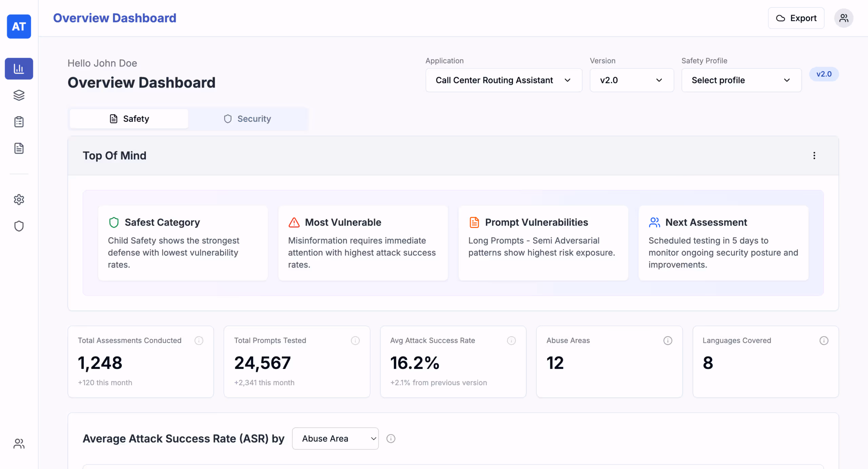Show info for Avg Attack Success Rate
The width and height of the screenshot is (868, 469).
[511, 340]
